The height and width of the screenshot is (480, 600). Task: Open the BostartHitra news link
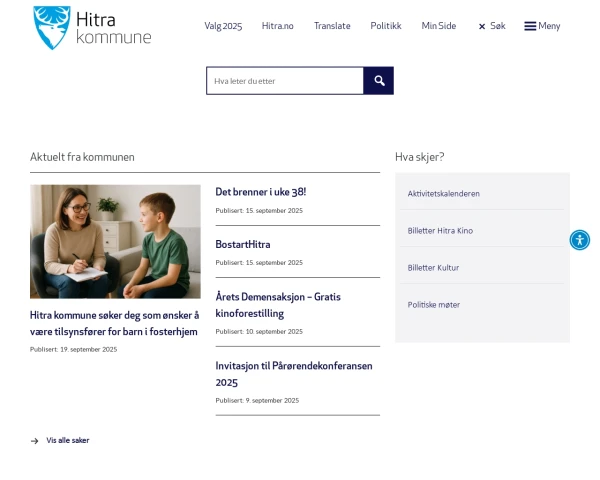(243, 244)
